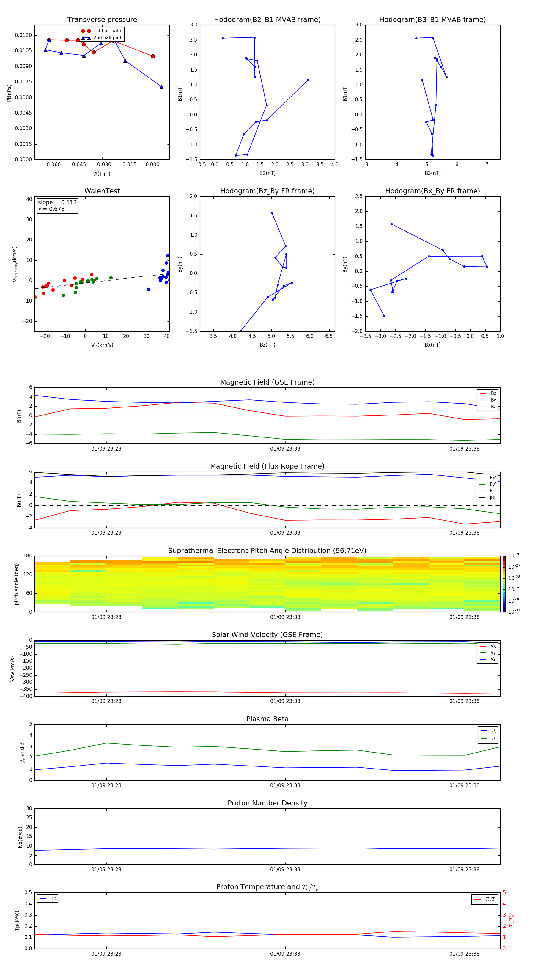Click '|B|' in Flux Rope legend
This screenshot has width=535, height=980.
click(487, 498)
